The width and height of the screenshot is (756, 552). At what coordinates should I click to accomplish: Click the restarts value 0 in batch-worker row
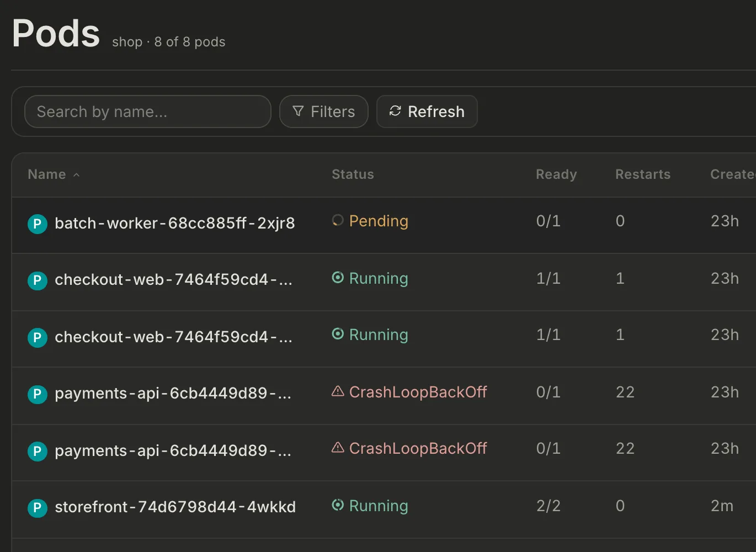(620, 221)
